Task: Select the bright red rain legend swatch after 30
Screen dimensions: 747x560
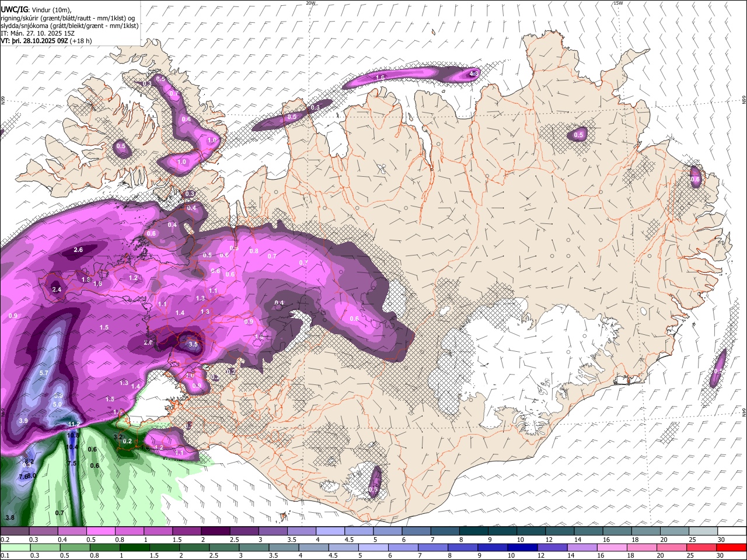Action: (732, 548)
